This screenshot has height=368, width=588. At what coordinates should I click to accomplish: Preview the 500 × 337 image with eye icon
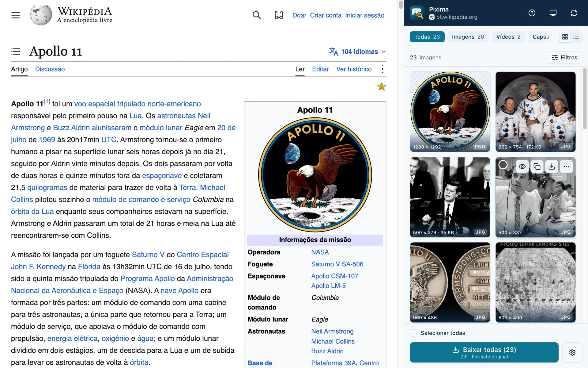[x=522, y=167]
